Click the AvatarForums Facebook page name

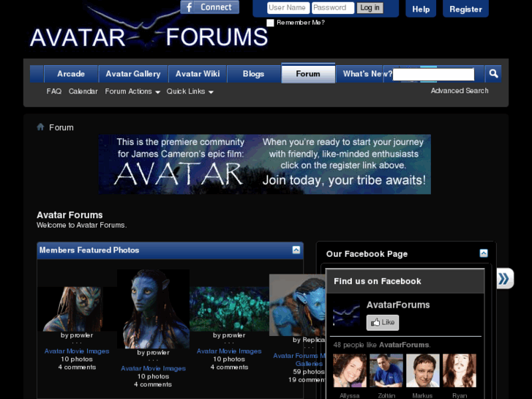coord(398,305)
